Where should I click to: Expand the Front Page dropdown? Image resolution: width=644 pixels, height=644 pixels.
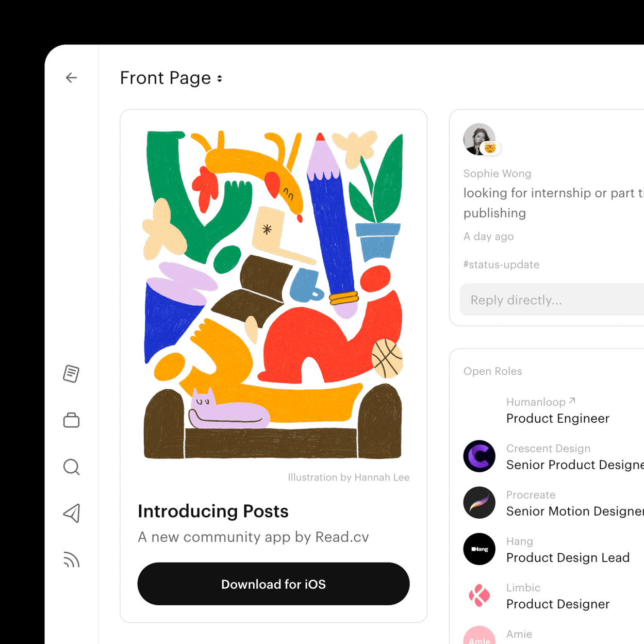[171, 78]
